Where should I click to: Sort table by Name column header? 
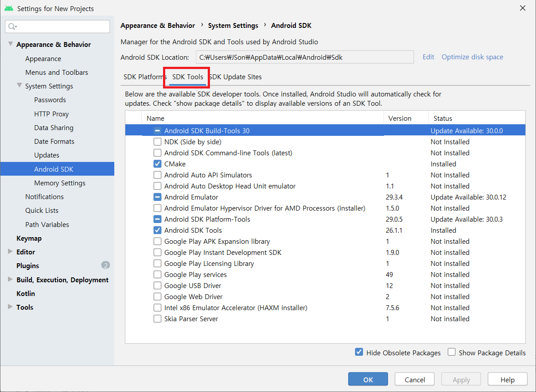click(263, 118)
